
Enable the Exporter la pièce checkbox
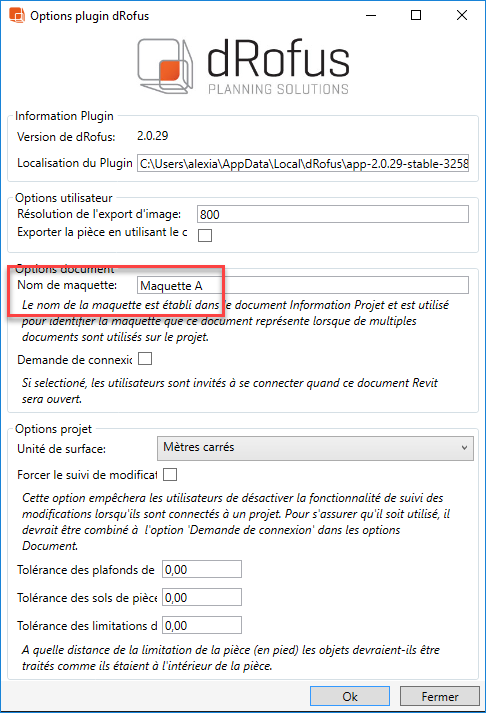point(205,235)
